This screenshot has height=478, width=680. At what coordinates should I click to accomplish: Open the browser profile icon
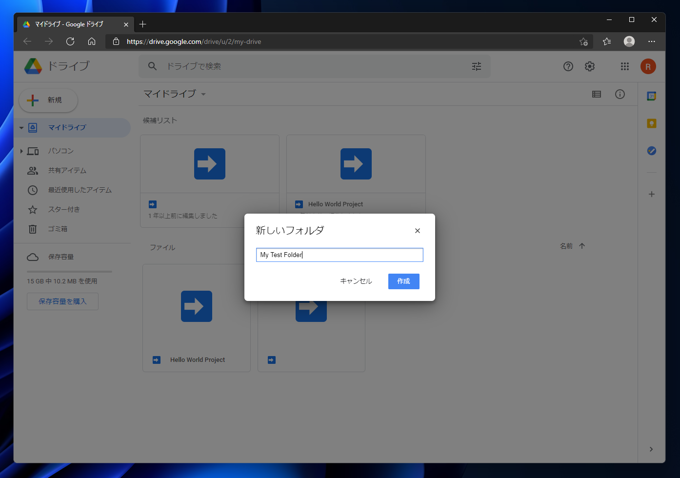[629, 41]
